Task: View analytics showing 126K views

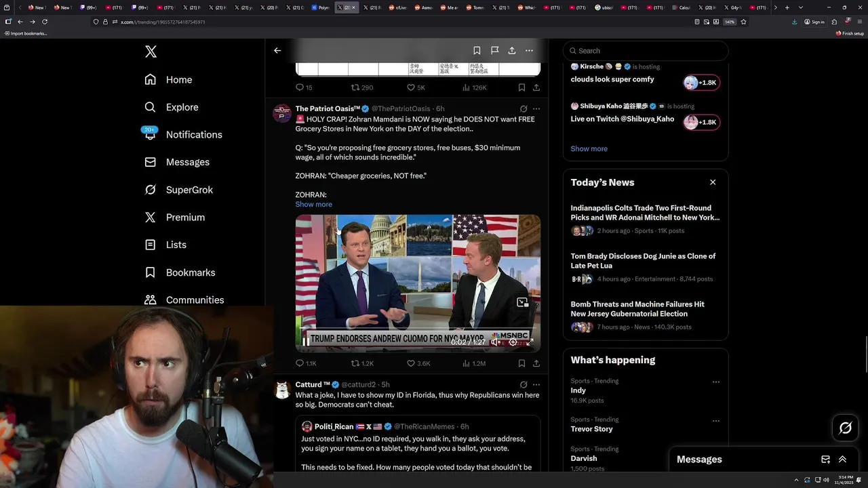Action: (x=474, y=87)
